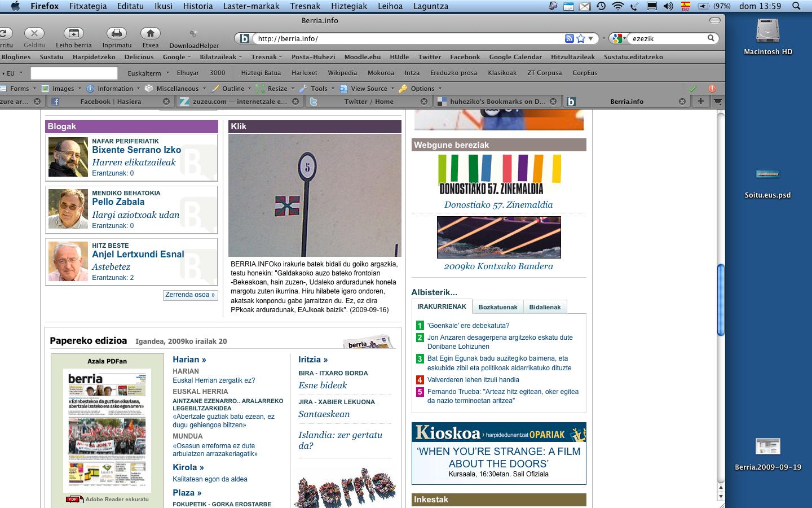Print the page with the Inprimatu icon
The height and width of the screenshot is (508, 812).
point(117,34)
